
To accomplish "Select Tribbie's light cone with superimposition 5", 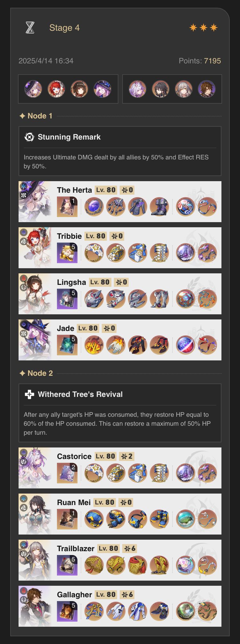I will coord(67,253).
